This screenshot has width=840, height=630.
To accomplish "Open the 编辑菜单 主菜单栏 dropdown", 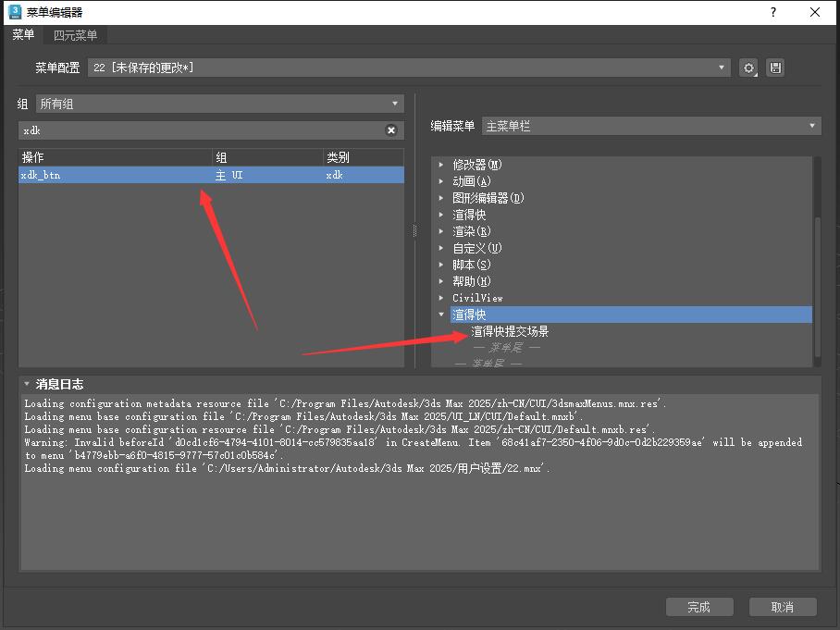I will (812, 126).
